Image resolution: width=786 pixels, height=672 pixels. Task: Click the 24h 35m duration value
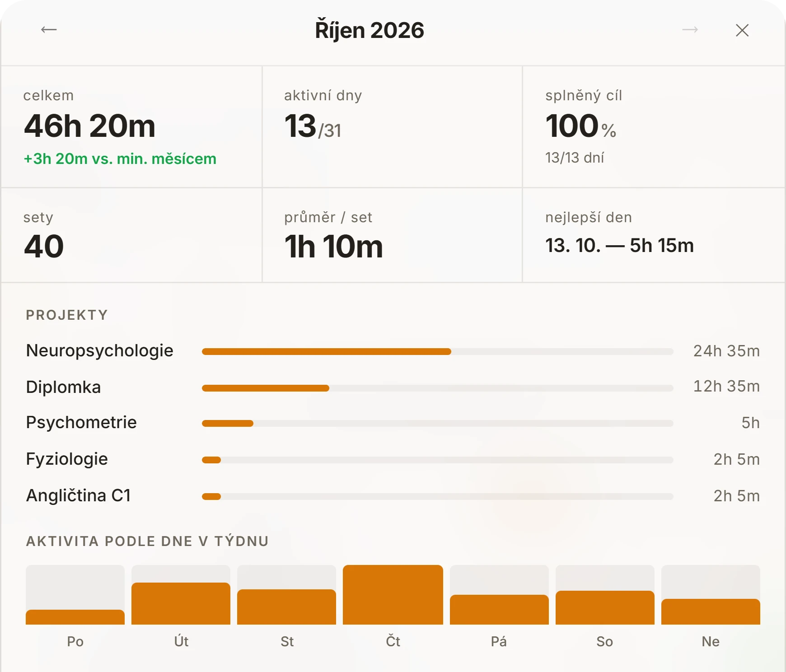point(726,351)
